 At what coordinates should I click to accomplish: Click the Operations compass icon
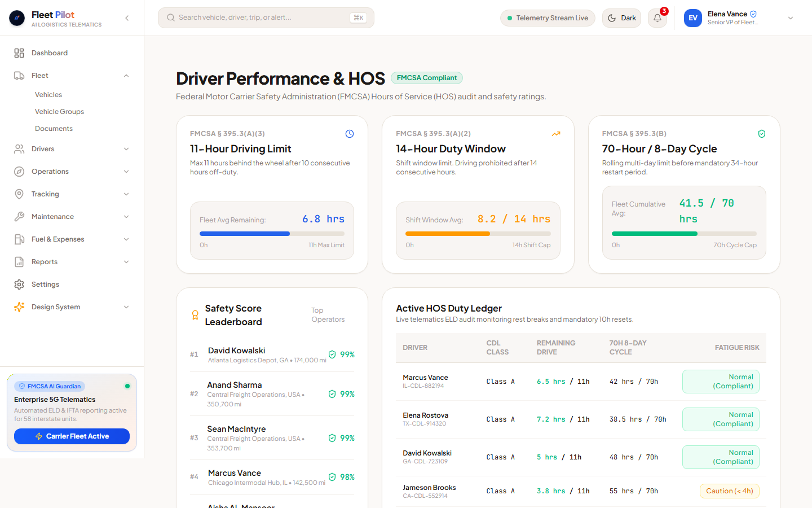point(19,172)
